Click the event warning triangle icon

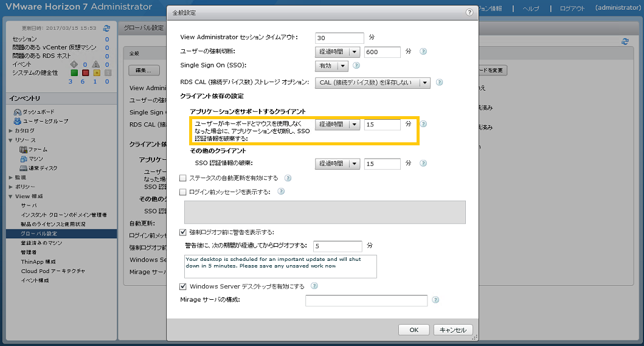(x=95, y=64)
